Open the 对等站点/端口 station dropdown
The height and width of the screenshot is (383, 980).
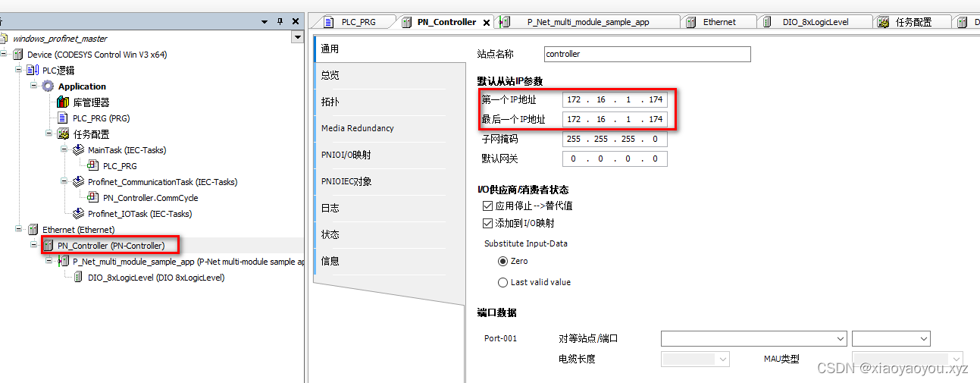(840, 339)
